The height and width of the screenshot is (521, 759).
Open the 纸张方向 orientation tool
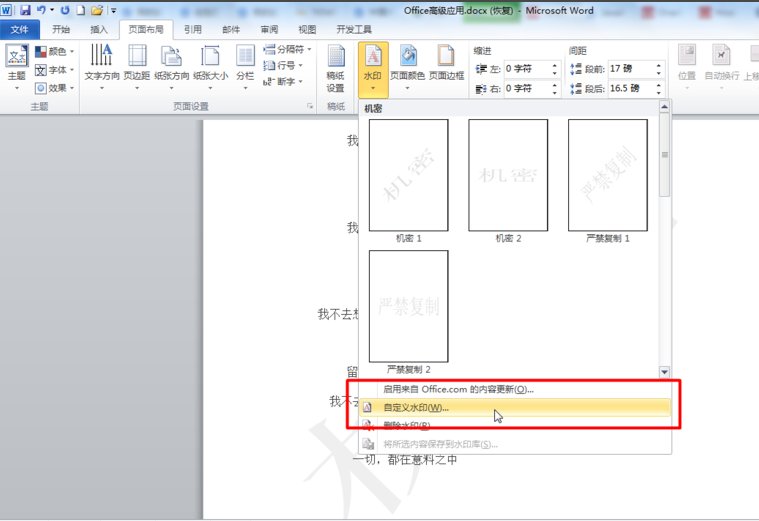pyautogui.click(x=172, y=66)
